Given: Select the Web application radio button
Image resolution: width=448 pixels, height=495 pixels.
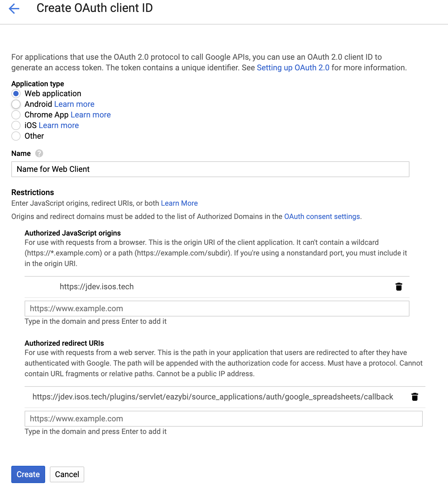Looking at the screenshot, I should point(16,94).
